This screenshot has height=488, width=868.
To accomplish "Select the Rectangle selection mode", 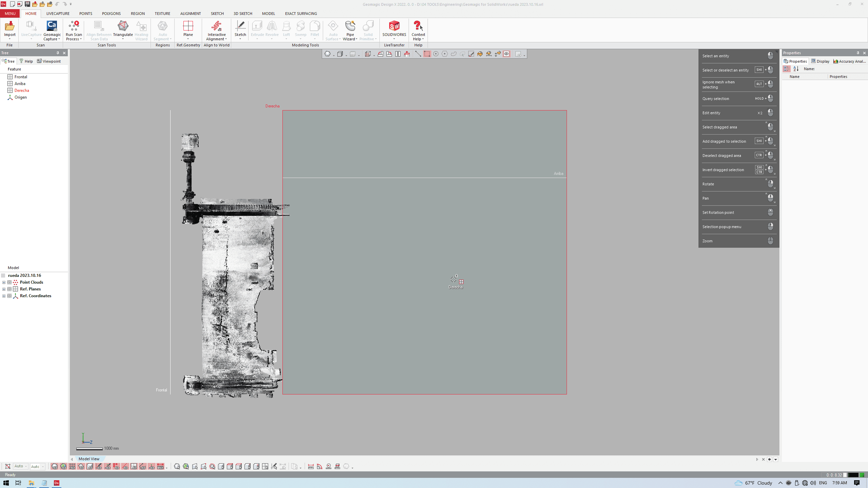I will click(x=427, y=54).
